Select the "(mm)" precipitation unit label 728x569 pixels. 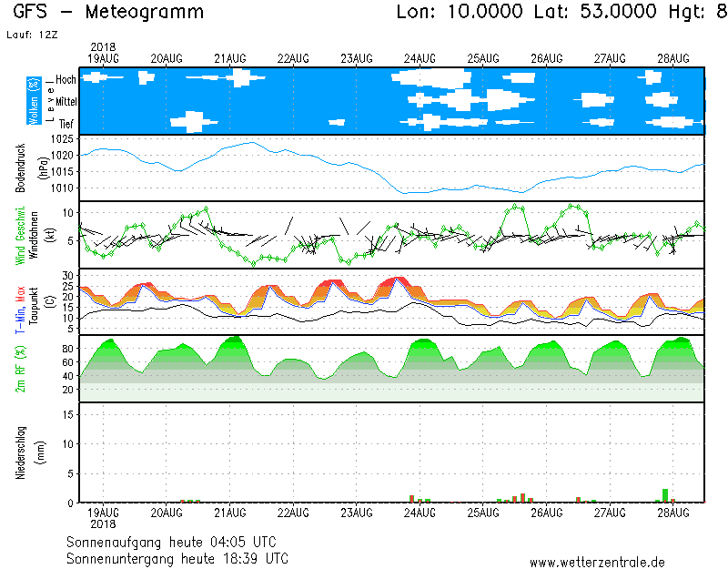41,452
